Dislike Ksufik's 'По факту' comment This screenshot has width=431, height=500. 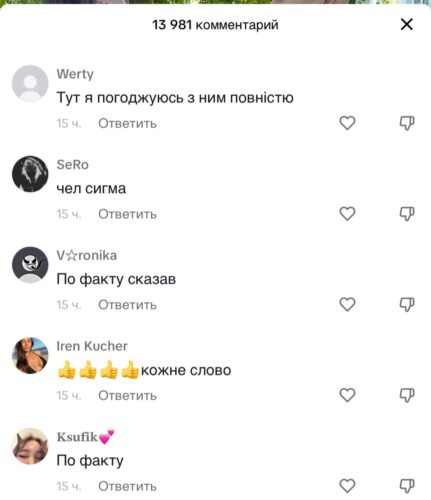coord(407,486)
